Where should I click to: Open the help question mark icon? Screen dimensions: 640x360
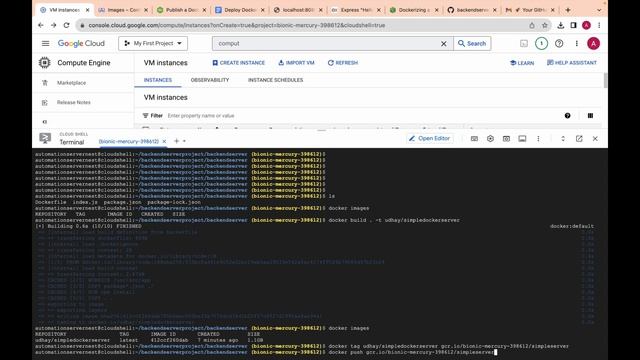tap(559, 43)
